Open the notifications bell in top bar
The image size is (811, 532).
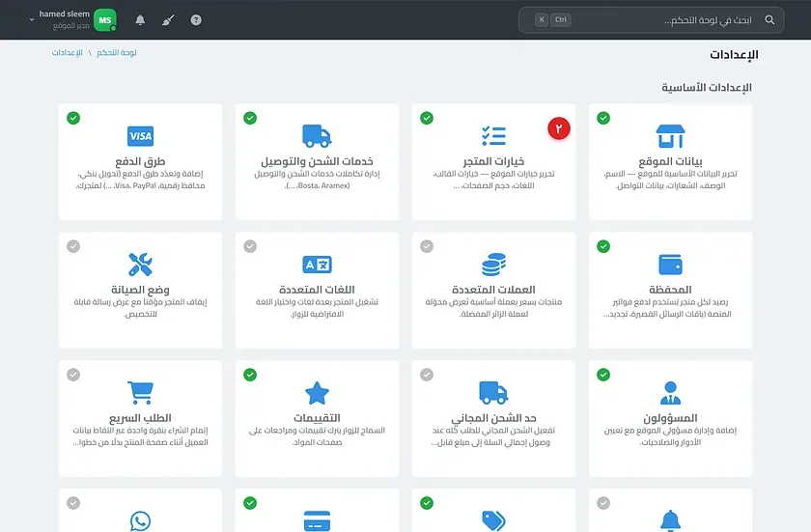coord(140,19)
